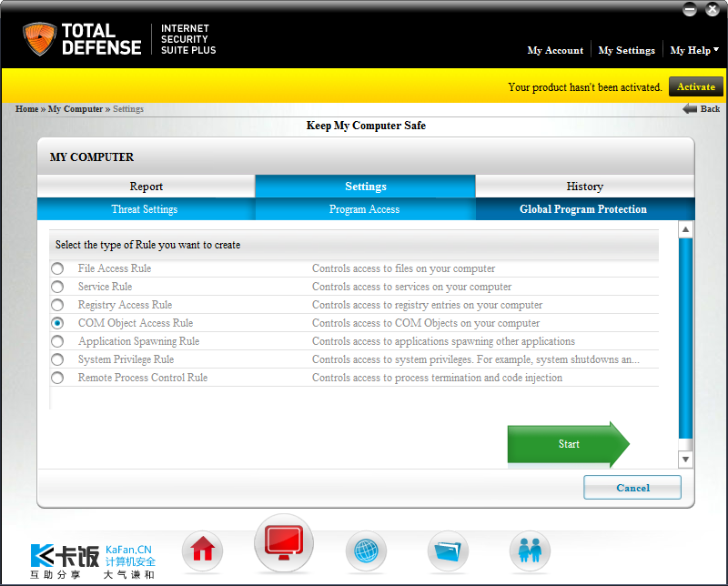Open the files folder icon
Viewport: 728px width, 586px height.
(448, 551)
